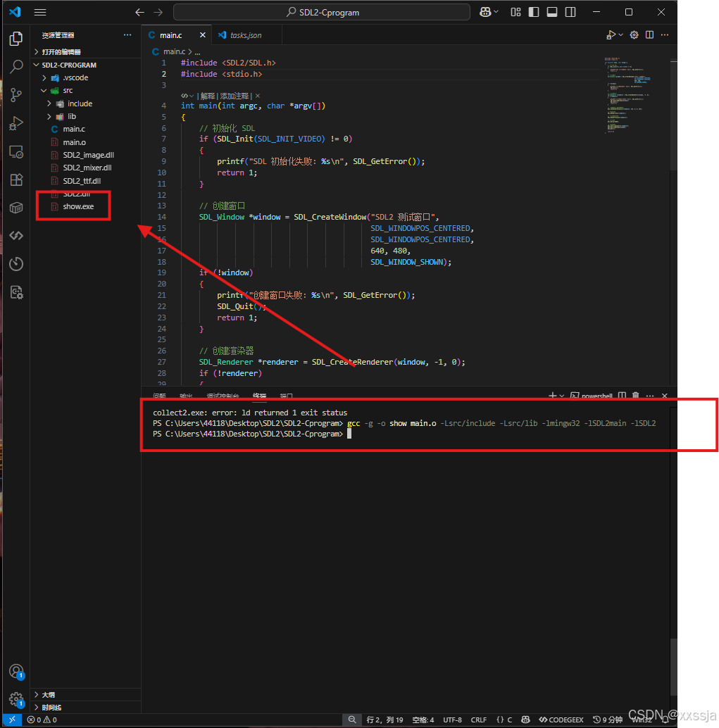Select the CRLF line-ending indicator
The width and height of the screenshot is (719, 728).
[x=479, y=720]
